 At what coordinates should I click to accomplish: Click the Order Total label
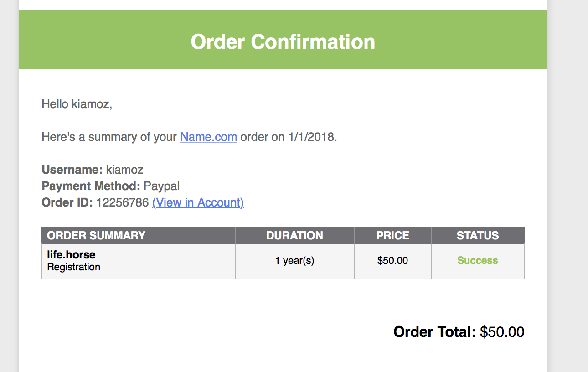tap(434, 331)
